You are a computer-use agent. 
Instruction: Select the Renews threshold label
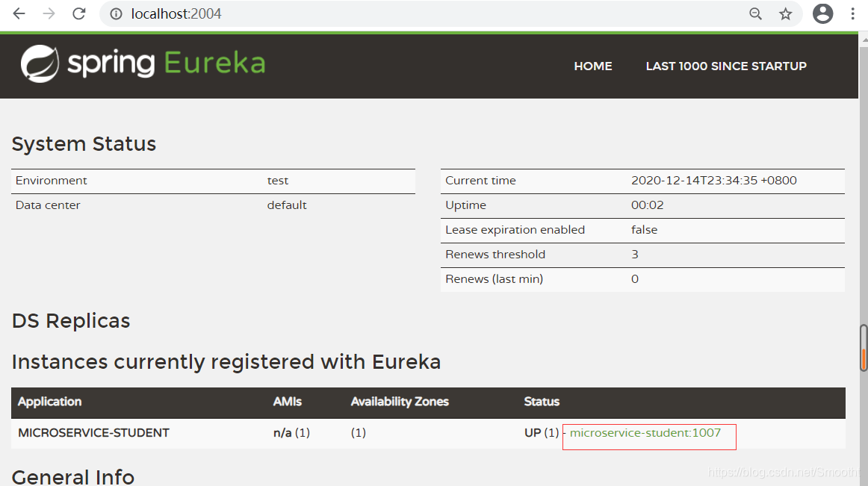point(495,255)
